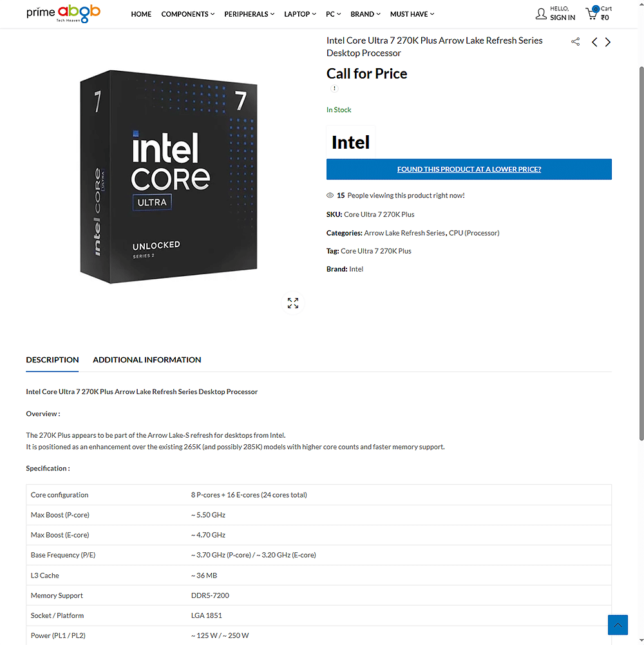
Task: Click the prime abgb logo
Action: coord(63,14)
